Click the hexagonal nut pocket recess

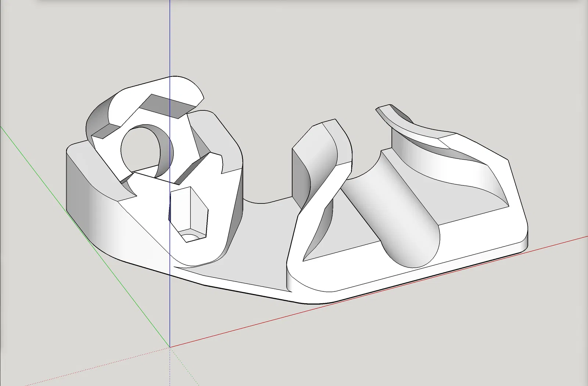point(189,214)
